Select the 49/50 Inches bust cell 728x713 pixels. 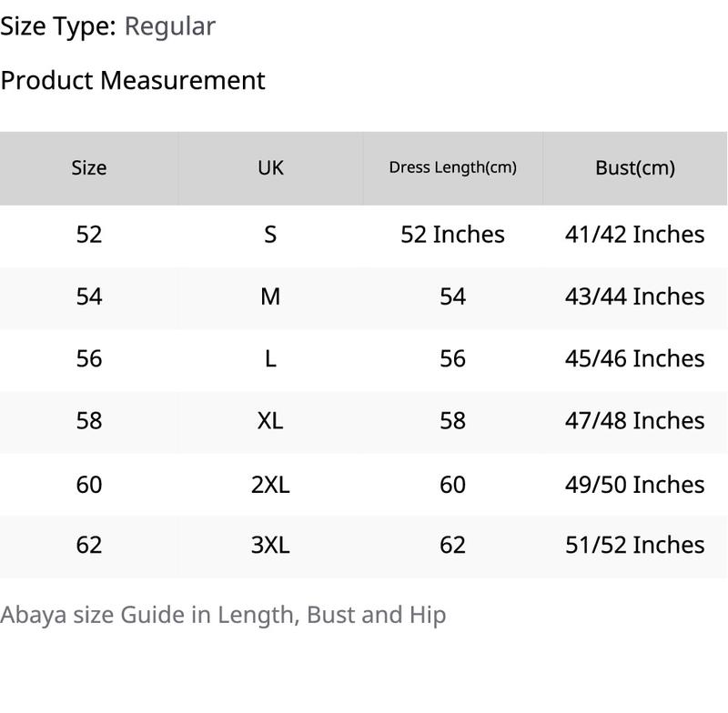pyautogui.click(x=634, y=484)
